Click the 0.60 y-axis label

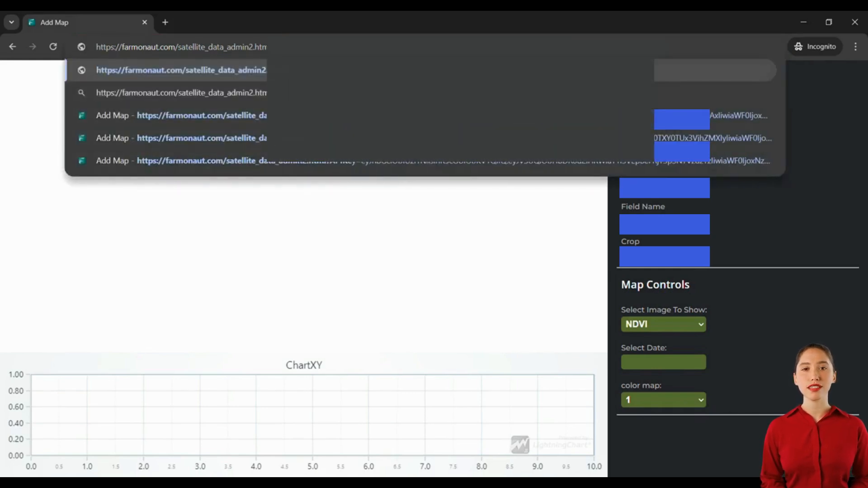16,407
